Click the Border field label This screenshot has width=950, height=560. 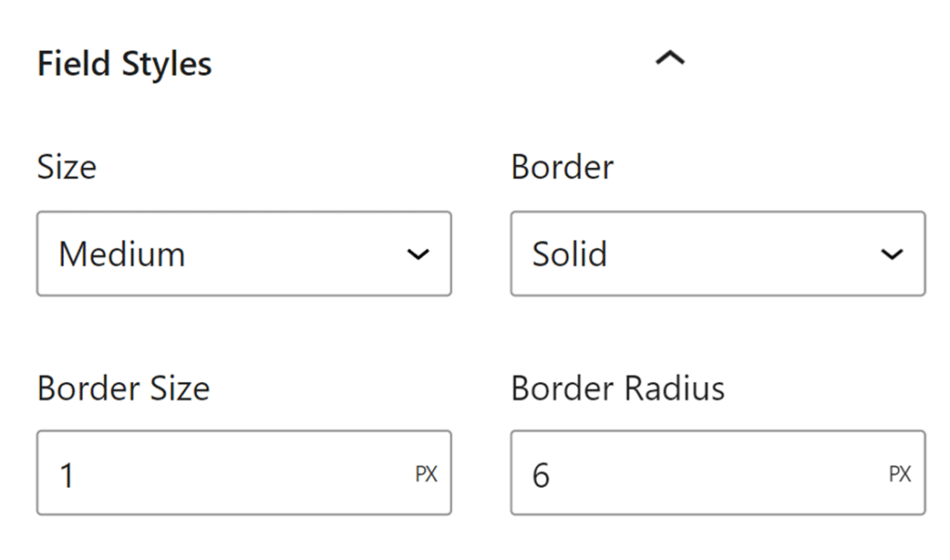pyautogui.click(x=561, y=167)
